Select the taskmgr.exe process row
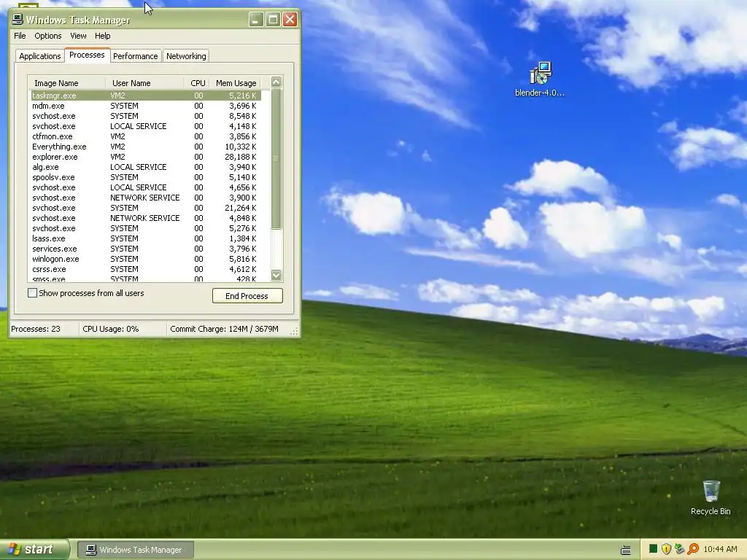This screenshot has width=747, height=560. pos(146,96)
